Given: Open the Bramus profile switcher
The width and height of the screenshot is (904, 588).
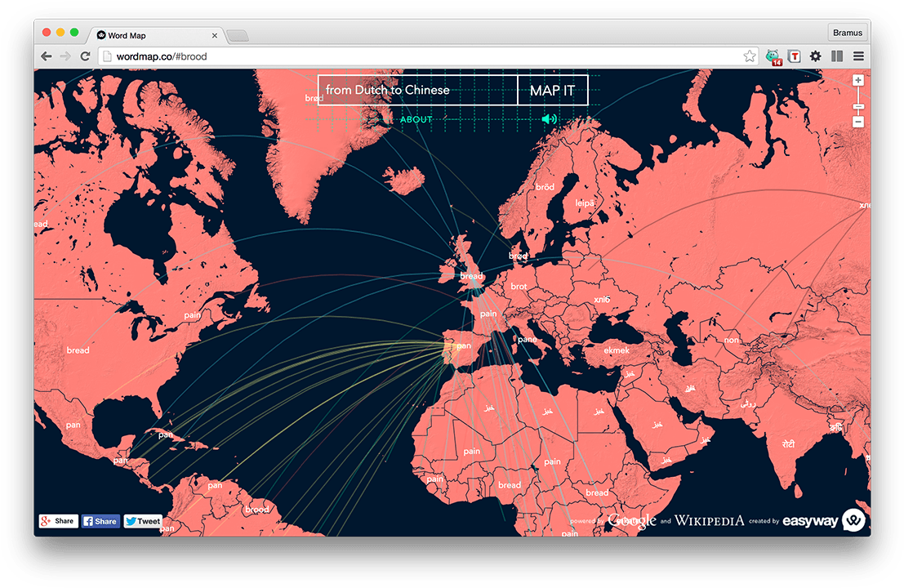Looking at the screenshot, I should click(x=847, y=33).
